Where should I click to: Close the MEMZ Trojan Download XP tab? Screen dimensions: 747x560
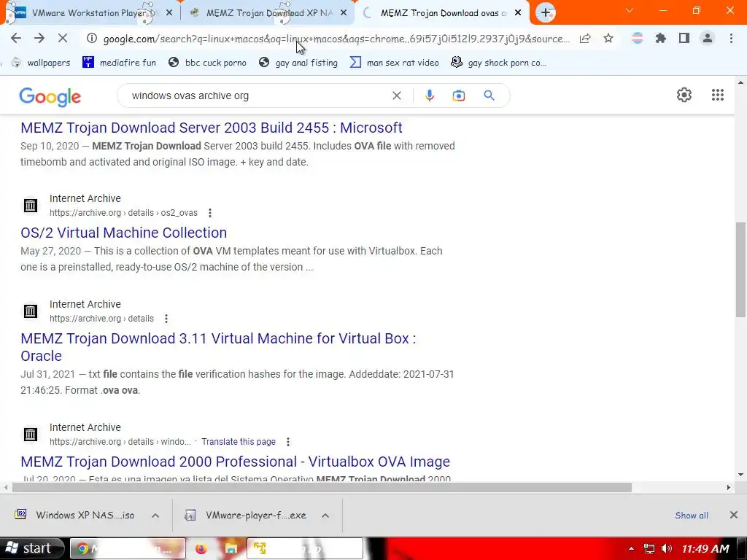click(x=344, y=13)
